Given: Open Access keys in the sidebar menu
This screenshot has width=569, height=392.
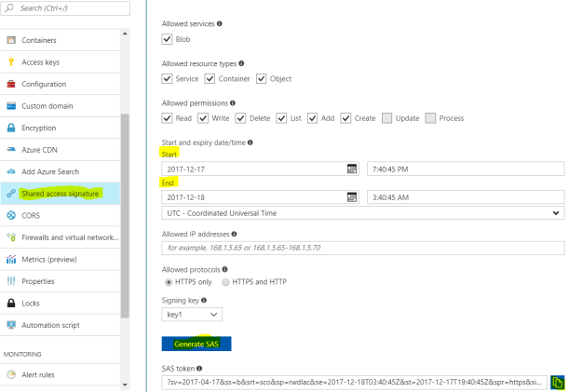Looking at the screenshot, I should click(x=61, y=62).
